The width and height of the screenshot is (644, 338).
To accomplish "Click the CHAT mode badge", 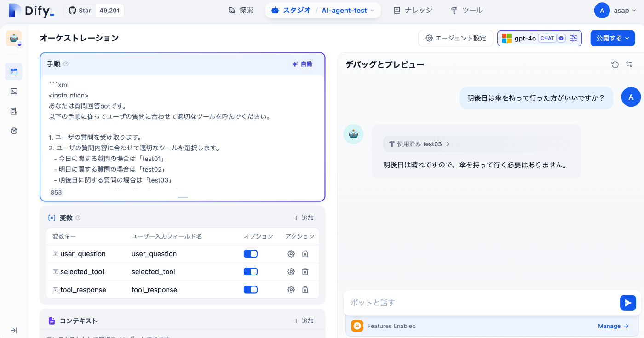I will [x=547, y=38].
